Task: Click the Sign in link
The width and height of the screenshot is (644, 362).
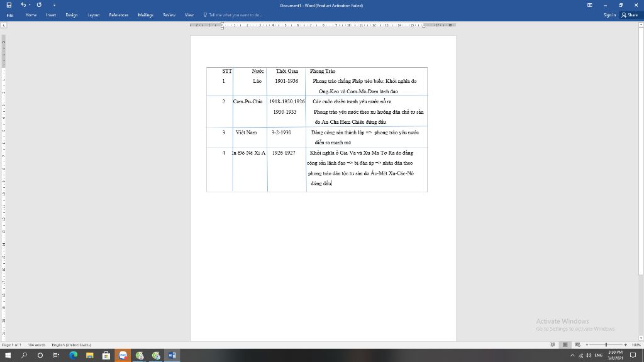Action: 609,15
